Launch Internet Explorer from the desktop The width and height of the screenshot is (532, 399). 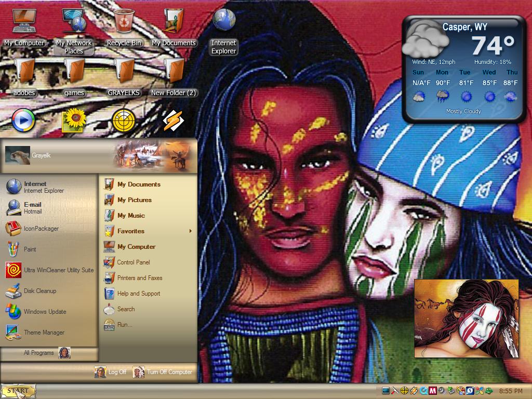(223, 31)
